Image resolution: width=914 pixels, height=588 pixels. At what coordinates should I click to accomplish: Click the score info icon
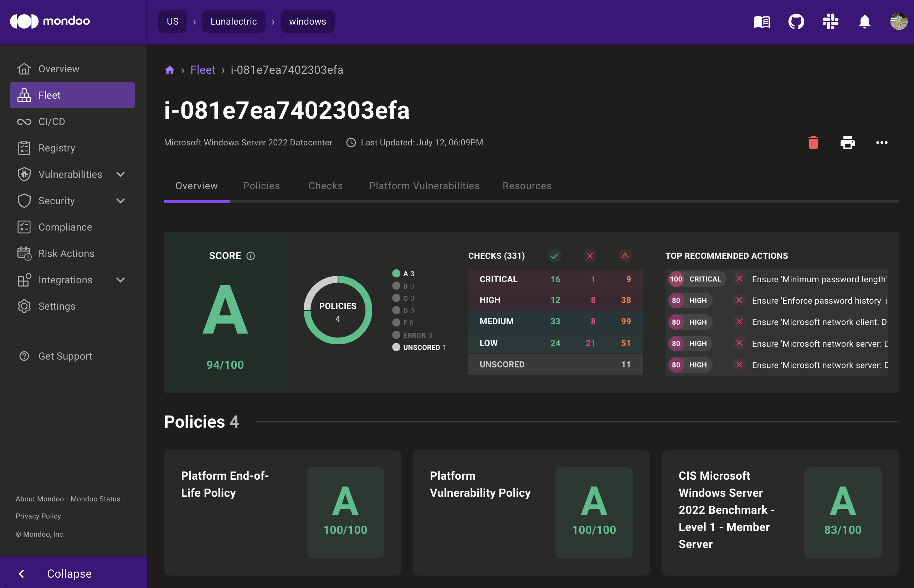click(x=251, y=256)
